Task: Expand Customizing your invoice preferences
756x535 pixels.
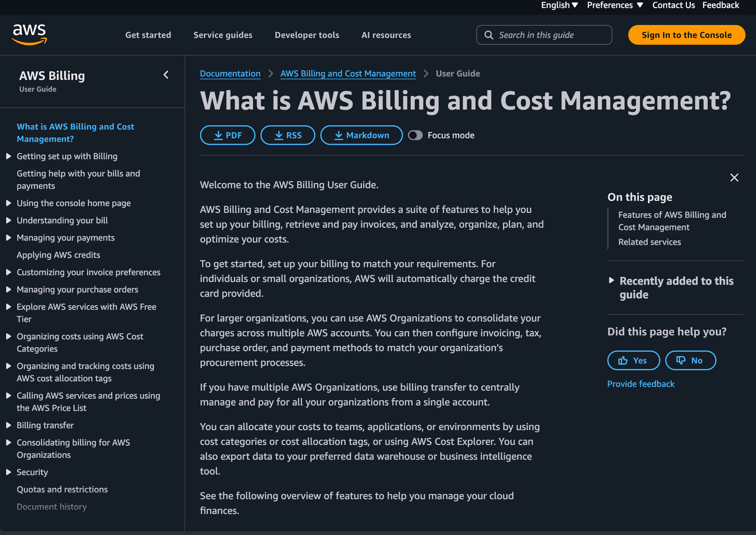Action: 9,272
